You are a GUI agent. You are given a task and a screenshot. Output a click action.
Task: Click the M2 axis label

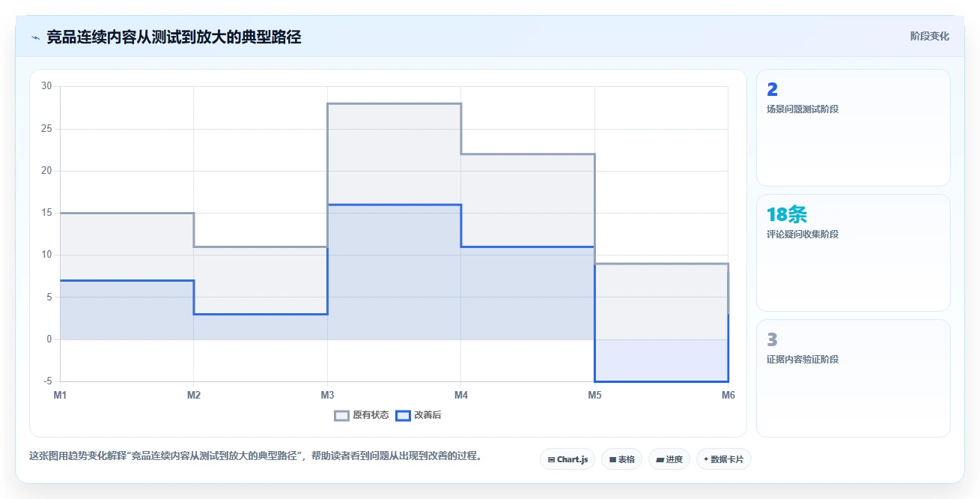(194, 395)
